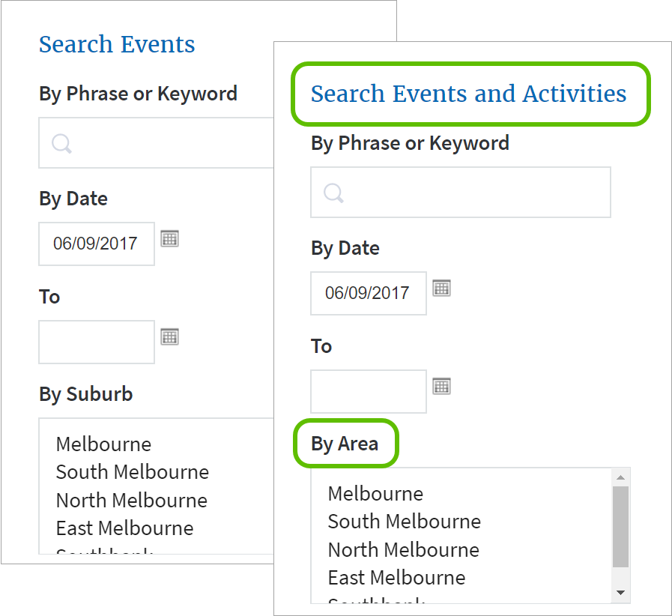Open calendar picker beside To in Search Events panel

pyautogui.click(x=170, y=336)
